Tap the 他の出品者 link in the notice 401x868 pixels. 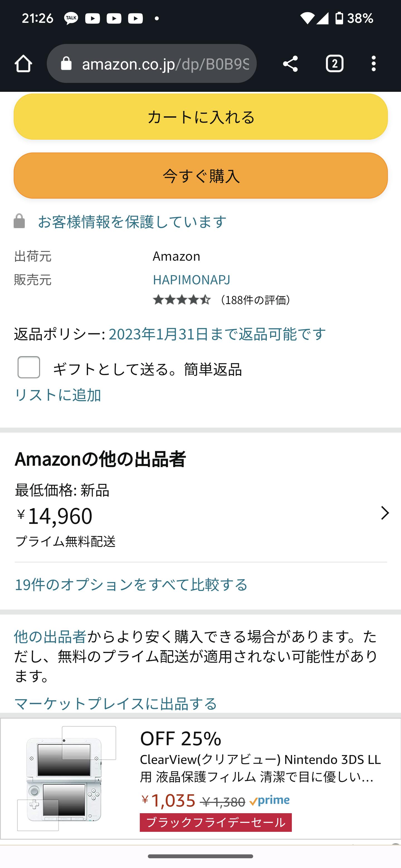[50, 637]
